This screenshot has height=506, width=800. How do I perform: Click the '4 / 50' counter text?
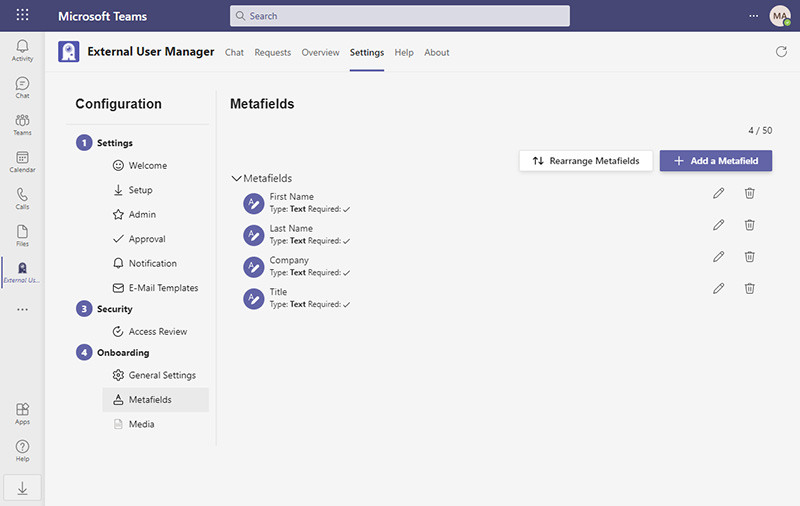(760, 131)
